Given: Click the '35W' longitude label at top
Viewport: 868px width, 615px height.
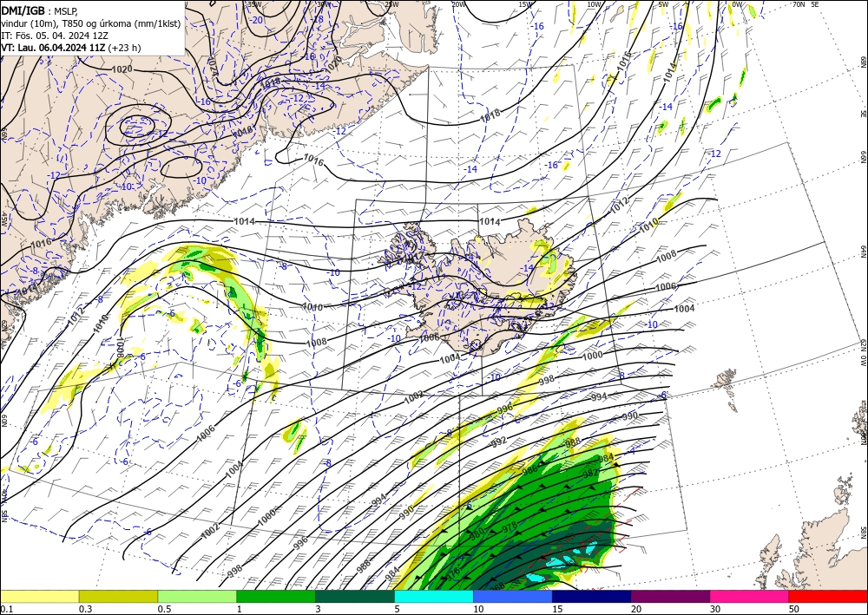Looking at the screenshot, I should pyautogui.click(x=254, y=4).
